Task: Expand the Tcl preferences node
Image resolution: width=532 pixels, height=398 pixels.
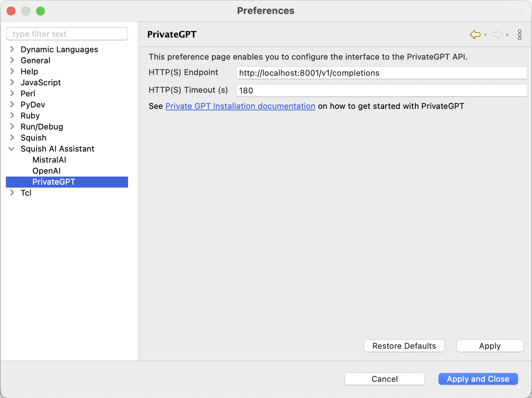Action: (x=12, y=193)
